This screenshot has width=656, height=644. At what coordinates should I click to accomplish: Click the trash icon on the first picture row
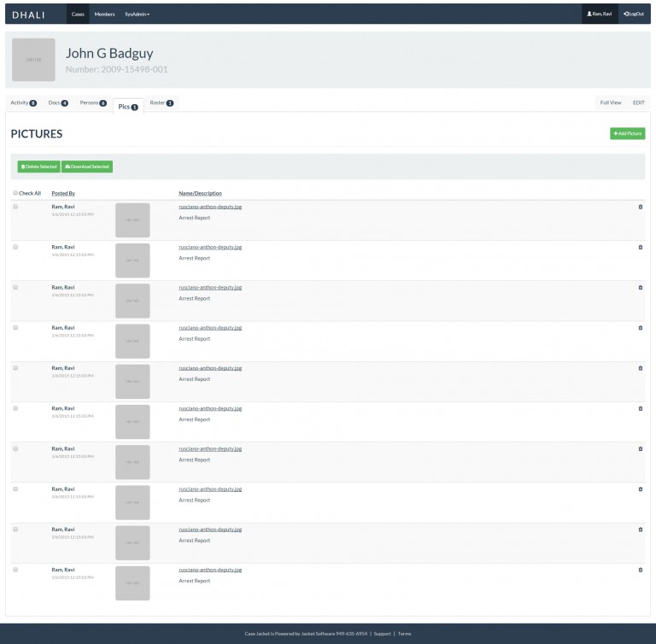641,207
